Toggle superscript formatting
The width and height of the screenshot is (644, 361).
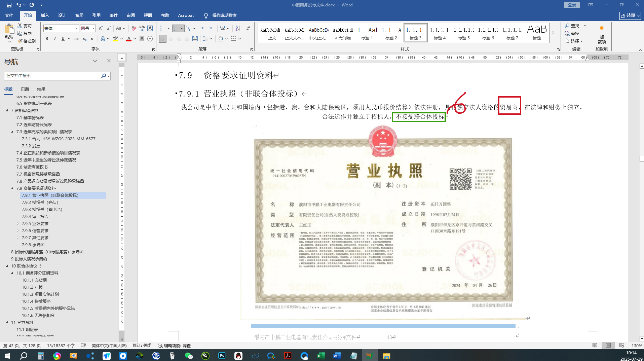pyautogui.click(x=92, y=39)
